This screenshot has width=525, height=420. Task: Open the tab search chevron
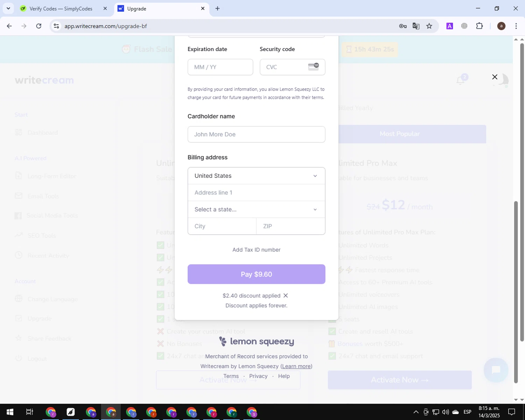pos(8,8)
